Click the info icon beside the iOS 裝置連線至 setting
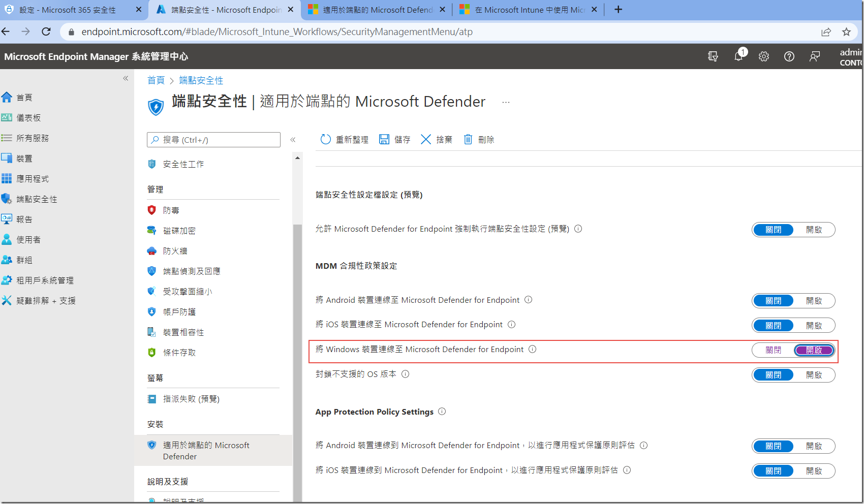The image size is (864, 504). [512, 325]
